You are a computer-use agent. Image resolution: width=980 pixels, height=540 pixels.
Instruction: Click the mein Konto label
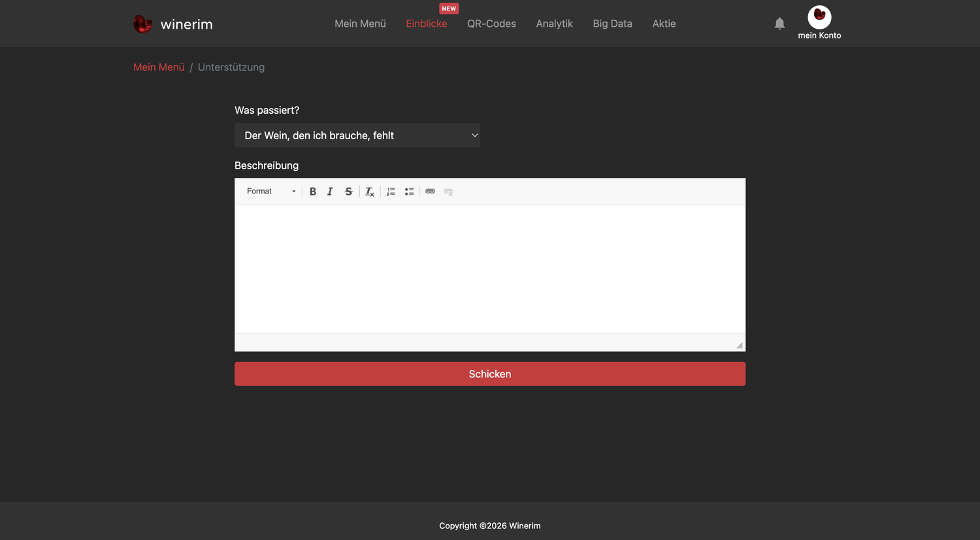coord(819,35)
